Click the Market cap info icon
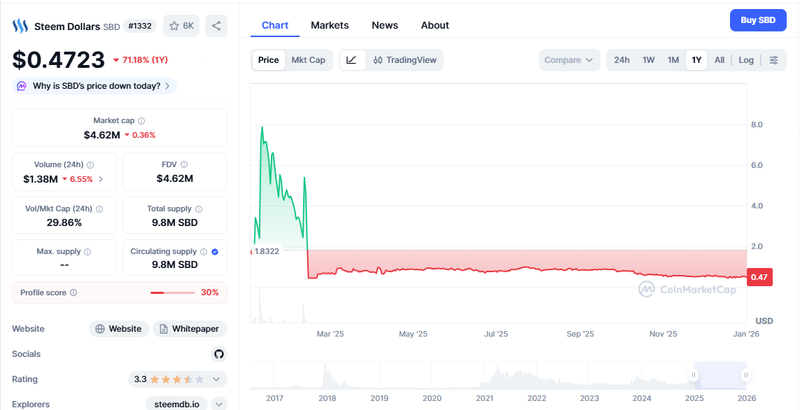Screen dimensions: 800x410 141,120
